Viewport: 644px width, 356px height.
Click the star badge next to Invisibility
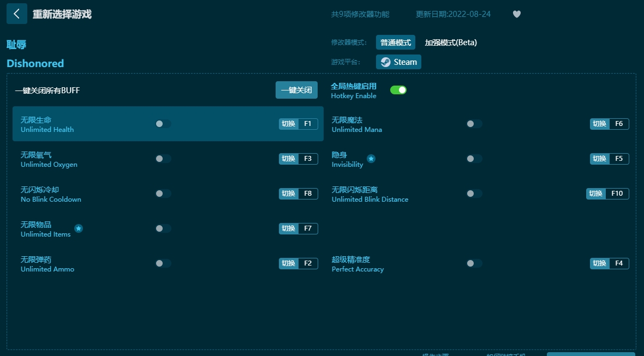point(371,159)
